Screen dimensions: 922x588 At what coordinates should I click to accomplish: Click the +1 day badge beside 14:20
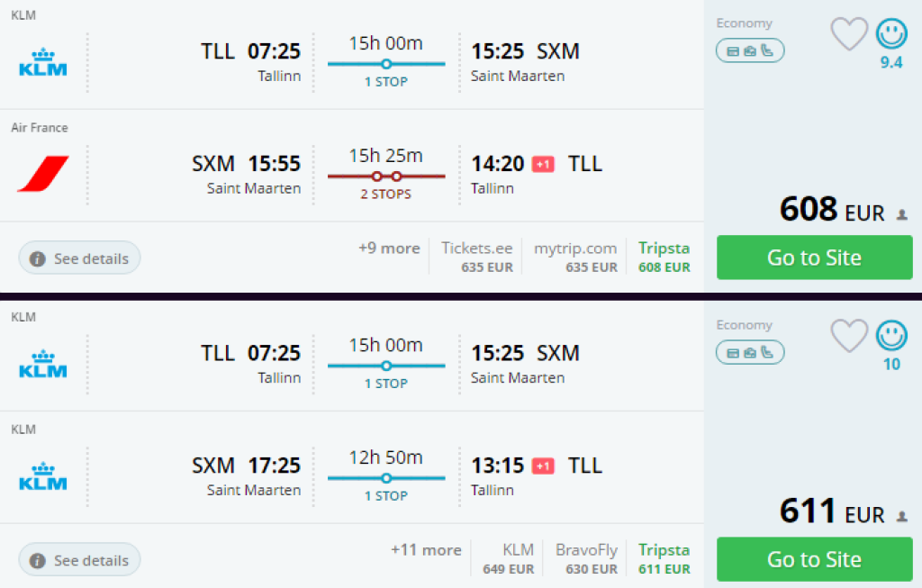coord(543,164)
